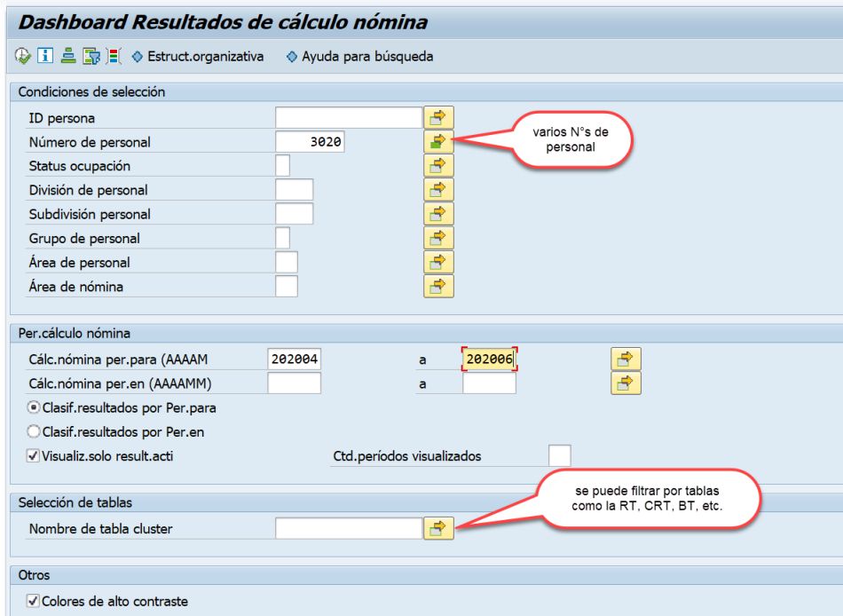Select Clasif.resultados por Per.en radio button
843x616 pixels.
tap(34, 431)
